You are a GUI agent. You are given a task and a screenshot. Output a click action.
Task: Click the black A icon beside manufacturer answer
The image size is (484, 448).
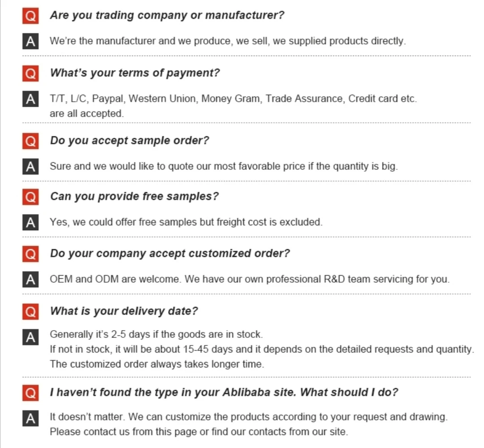30,41
